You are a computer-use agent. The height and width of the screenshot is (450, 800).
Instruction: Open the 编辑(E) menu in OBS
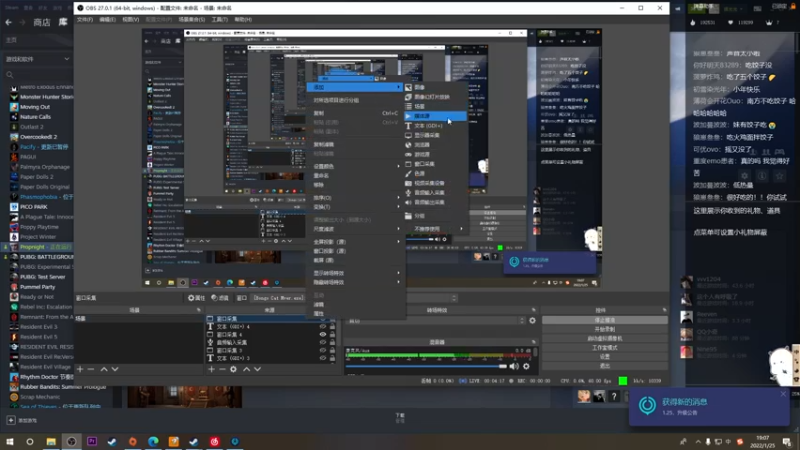107,19
